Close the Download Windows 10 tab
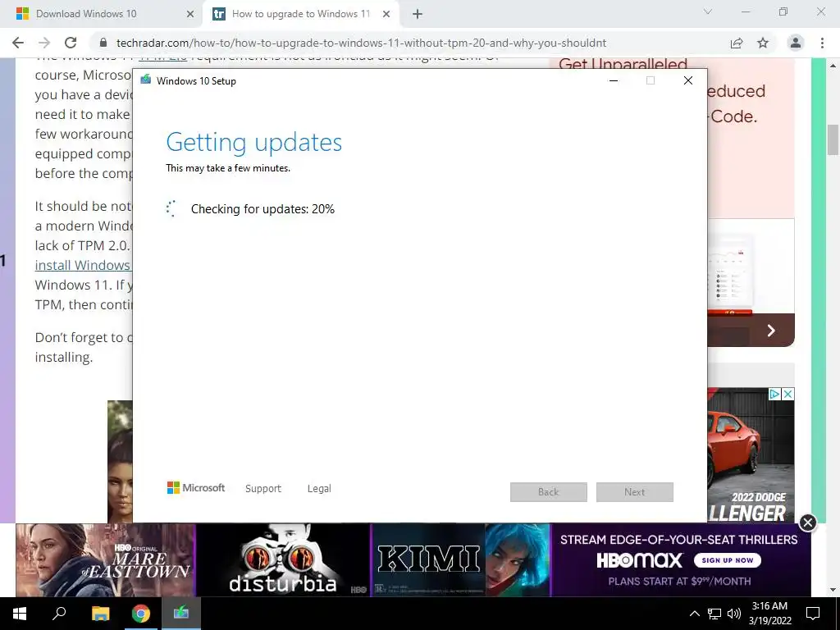The image size is (840, 630). pyautogui.click(x=190, y=15)
